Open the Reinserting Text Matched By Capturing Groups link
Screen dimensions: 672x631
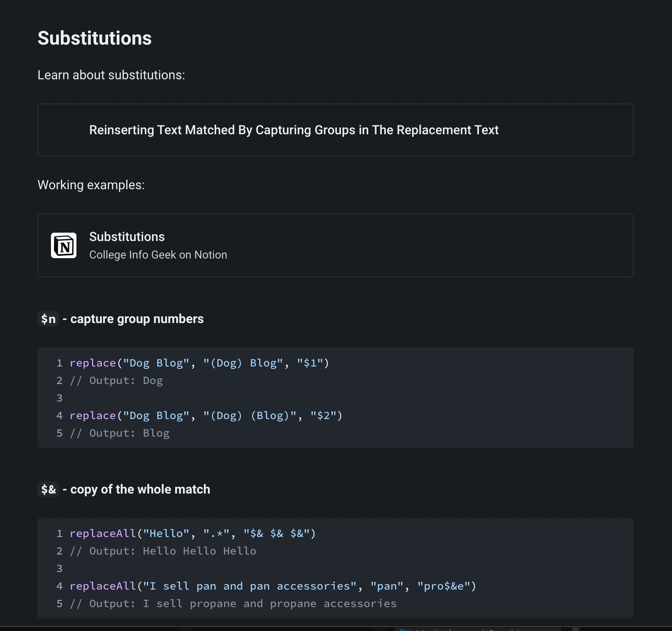[x=294, y=130]
